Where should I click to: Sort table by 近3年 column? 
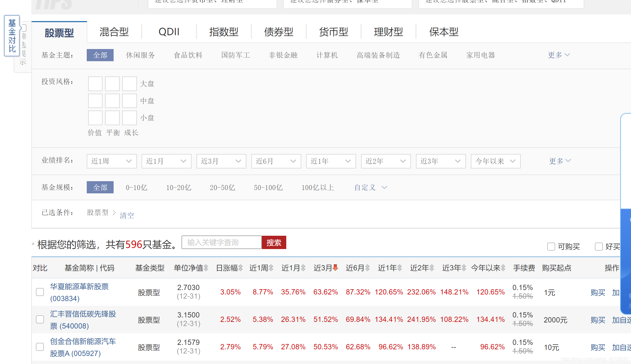pyautogui.click(x=454, y=268)
